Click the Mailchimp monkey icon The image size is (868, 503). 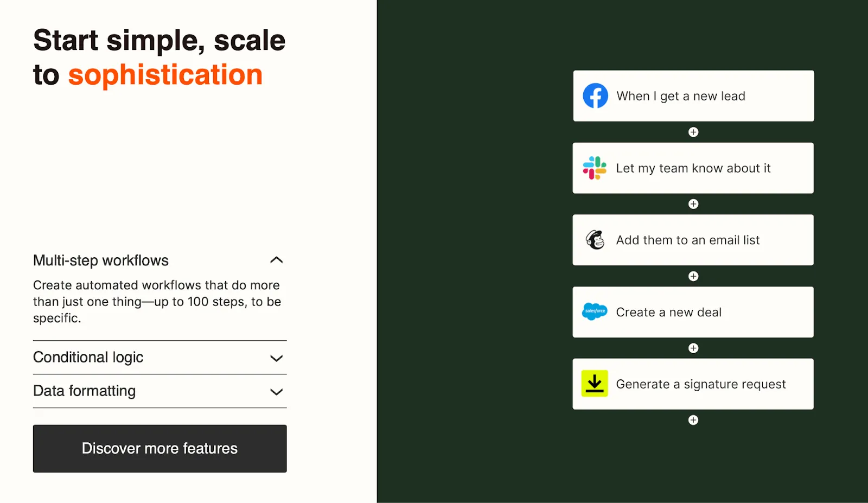pos(595,240)
